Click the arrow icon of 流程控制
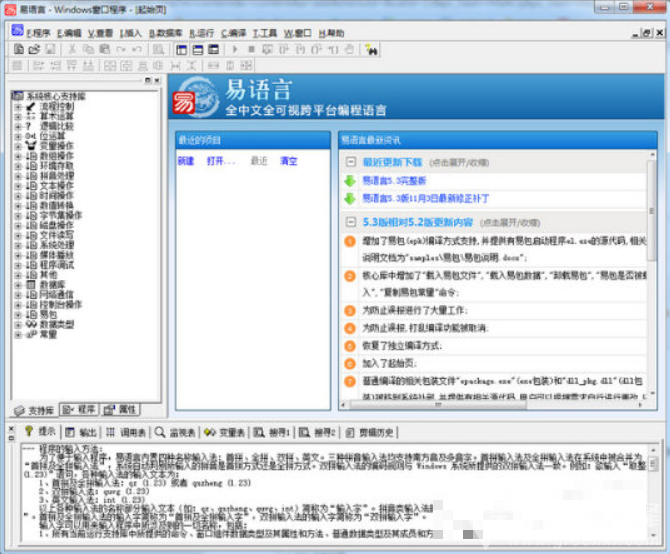 point(31,106)
